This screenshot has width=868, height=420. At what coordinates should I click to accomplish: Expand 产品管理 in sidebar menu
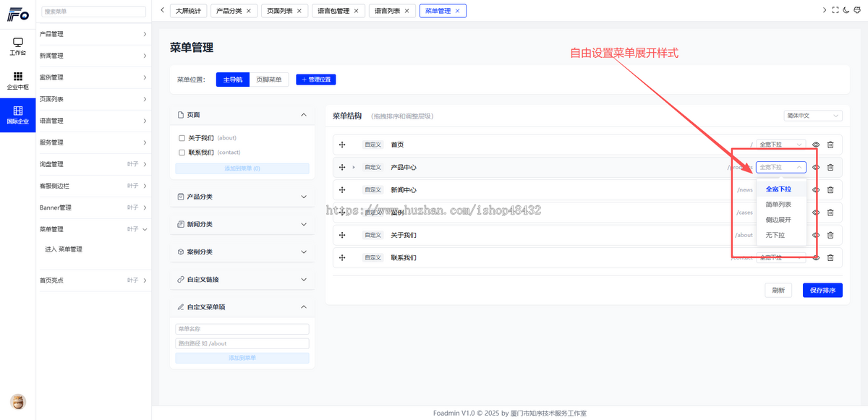click(93, 34)
